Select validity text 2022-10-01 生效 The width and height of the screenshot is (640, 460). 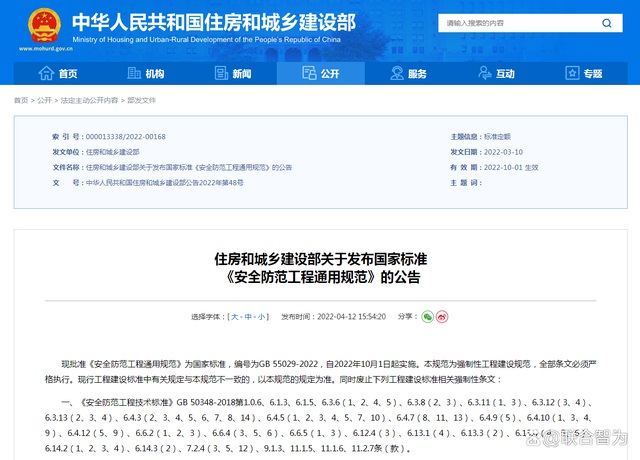coord(511,168)
